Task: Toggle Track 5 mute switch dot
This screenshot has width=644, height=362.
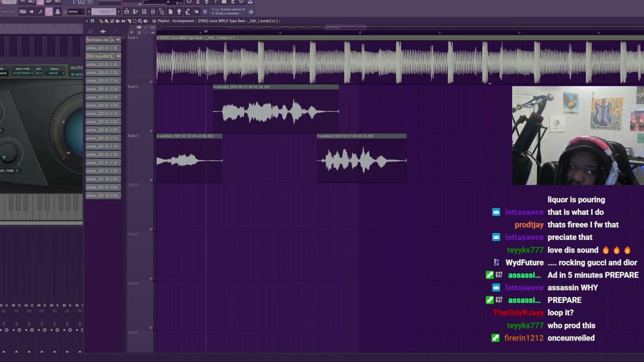Action: [x=151, y=280]
